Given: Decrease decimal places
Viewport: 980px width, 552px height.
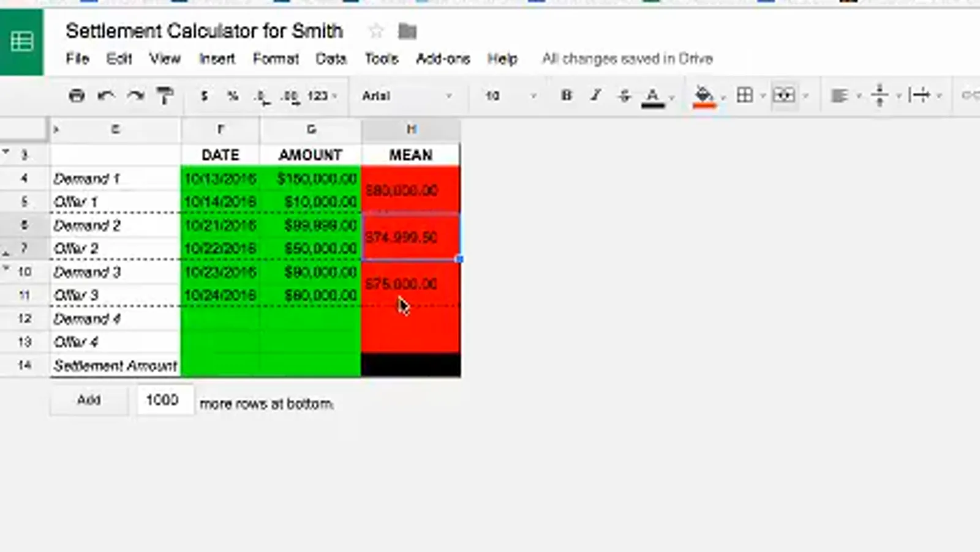Looking at the screenshot, I should (x=262, y=96).
